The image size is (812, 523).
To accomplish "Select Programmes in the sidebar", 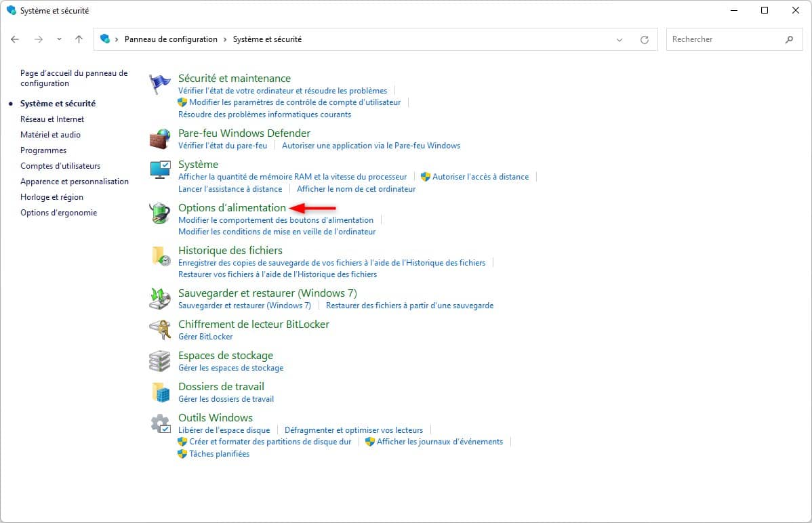I will coord(43,150).
